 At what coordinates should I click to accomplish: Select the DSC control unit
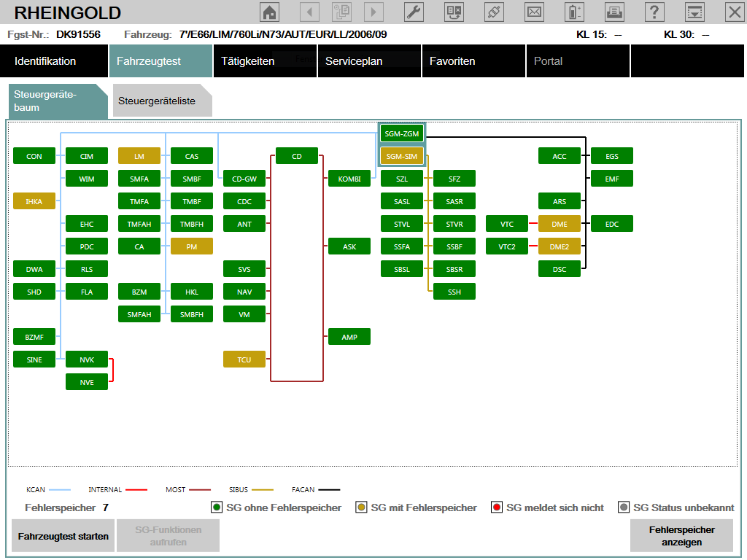coord(560,269)
